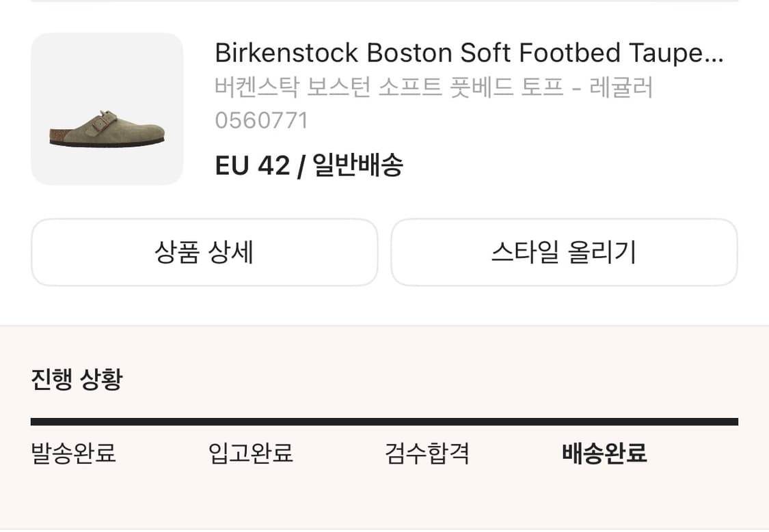
Task: Select the 입고완료 status label
Action: tap(251, 453)
